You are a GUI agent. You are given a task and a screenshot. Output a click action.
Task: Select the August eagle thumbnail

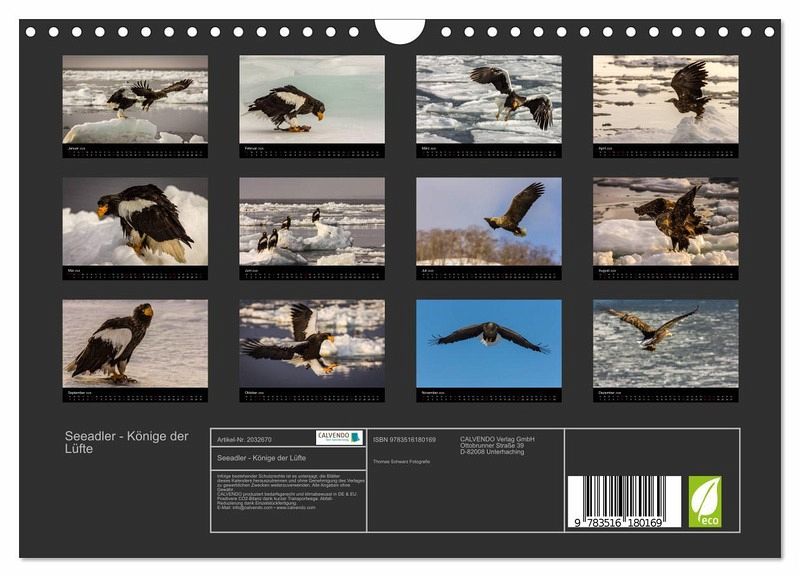665,221
